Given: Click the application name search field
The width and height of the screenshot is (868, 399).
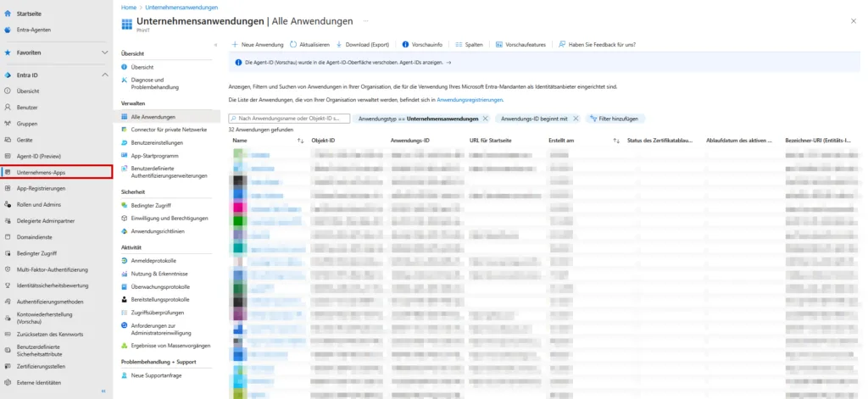Looking at the screenshot, I should tap(289, 119).
